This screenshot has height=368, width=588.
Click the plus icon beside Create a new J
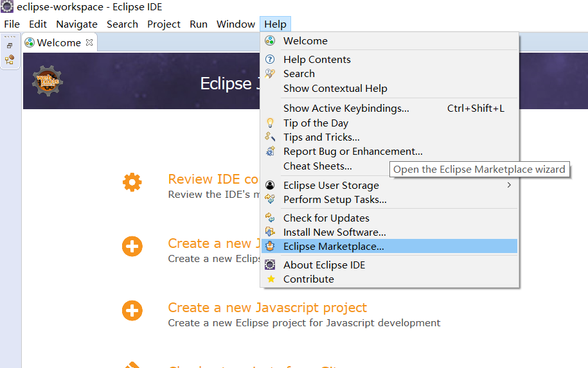point(132,247)
